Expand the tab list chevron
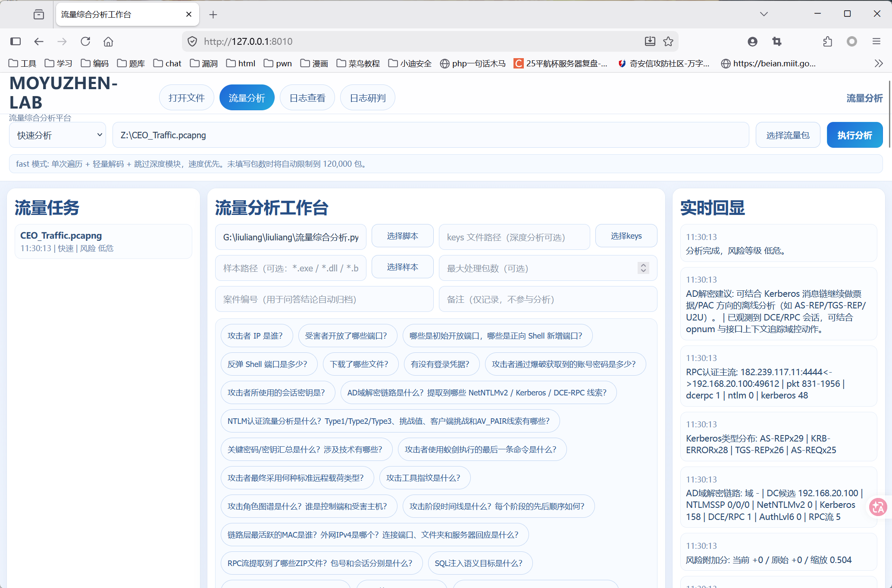This screenshot has height=588, width=892. (x=764, y=14)
